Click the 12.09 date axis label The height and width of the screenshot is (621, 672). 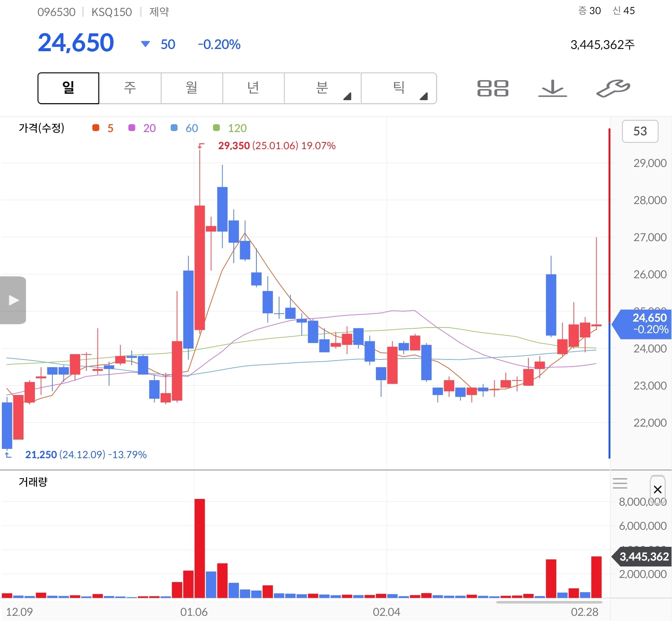[x=19, y=612]
